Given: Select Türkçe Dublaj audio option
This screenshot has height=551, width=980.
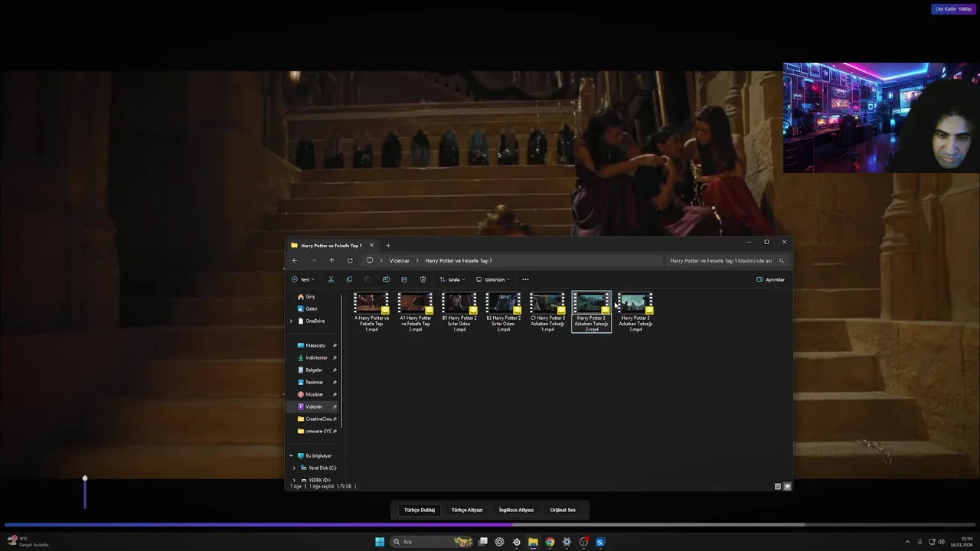Looking at the screenshot, I should [x=420, y=510].
